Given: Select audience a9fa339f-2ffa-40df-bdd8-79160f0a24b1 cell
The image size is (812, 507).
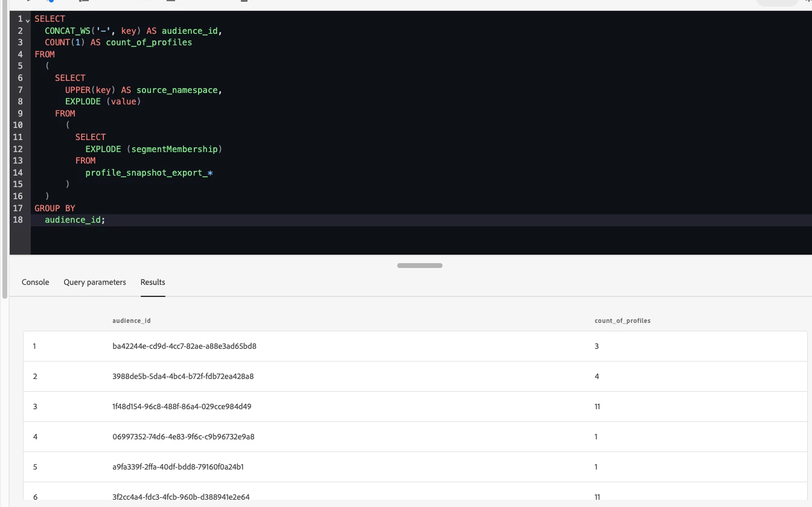Looking at the screenshot, I should click(x=178, y=467).
